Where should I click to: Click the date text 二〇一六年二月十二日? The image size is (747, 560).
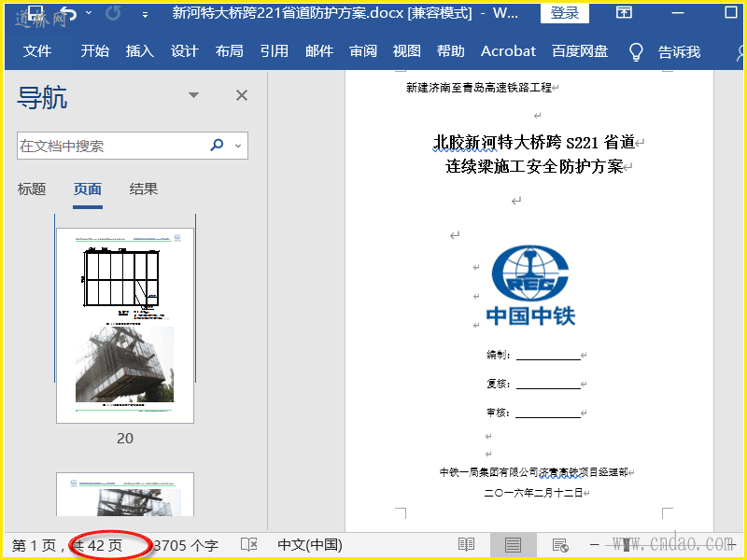533,493
